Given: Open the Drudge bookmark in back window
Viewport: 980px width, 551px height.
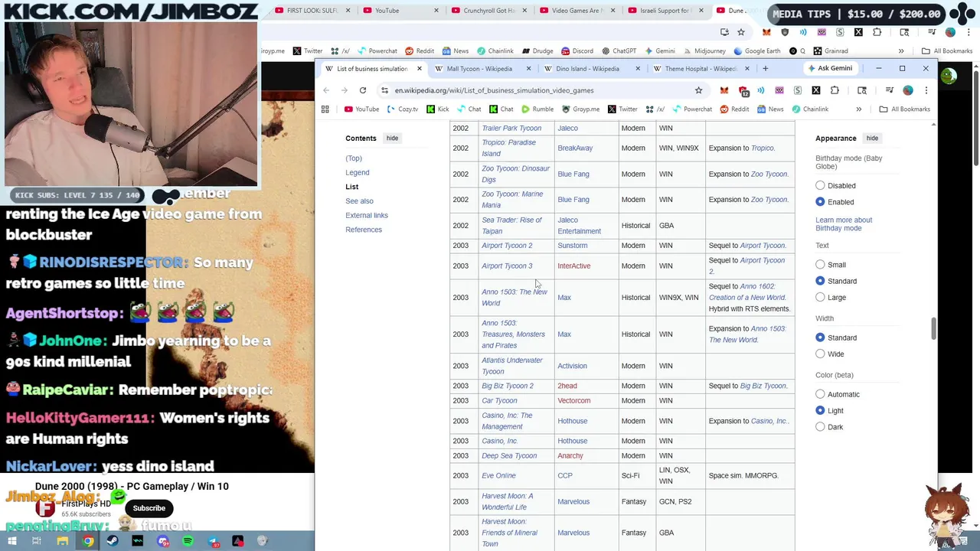Looking at the screenshot, I should tap(537, 51).
